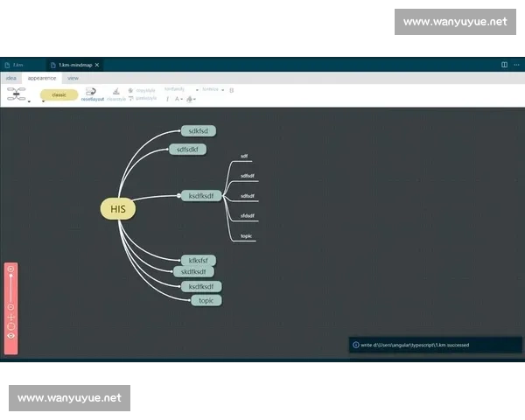Screen dimensions: 525x420
Task: Select the topic child node under ksdfksdf
Action: tap(246, 235)
